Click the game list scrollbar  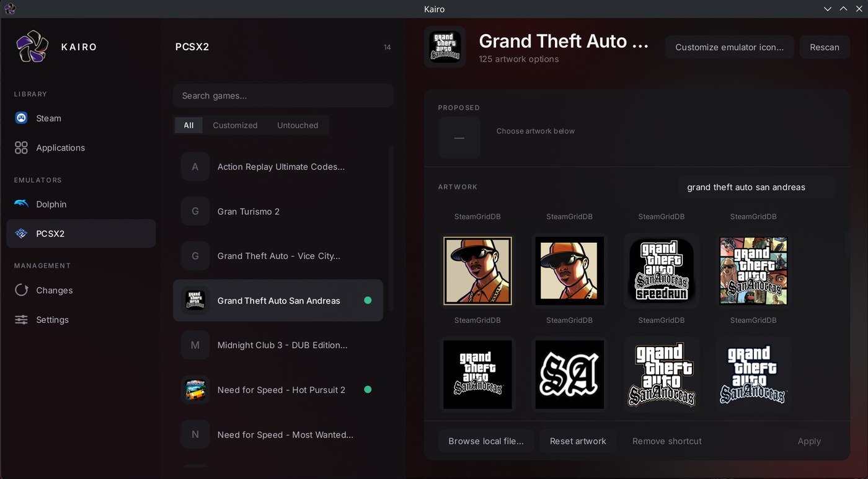(x=391, y=229)
